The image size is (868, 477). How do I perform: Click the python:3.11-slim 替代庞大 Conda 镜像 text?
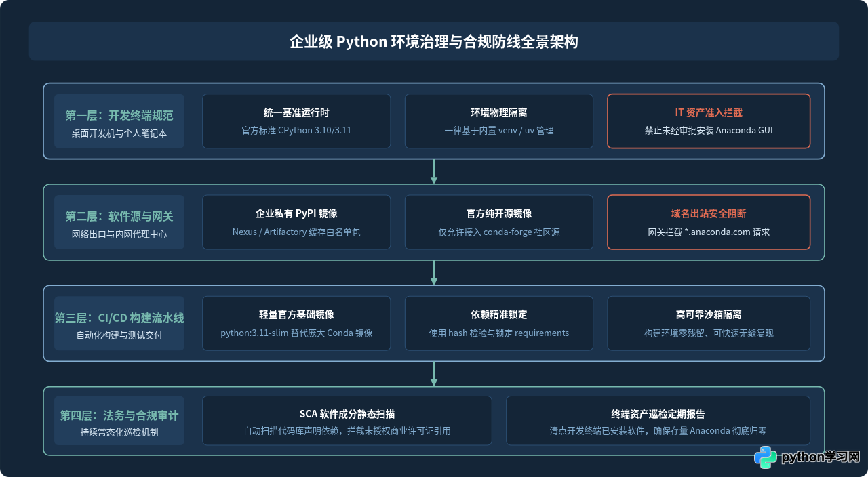coord(296,333)
